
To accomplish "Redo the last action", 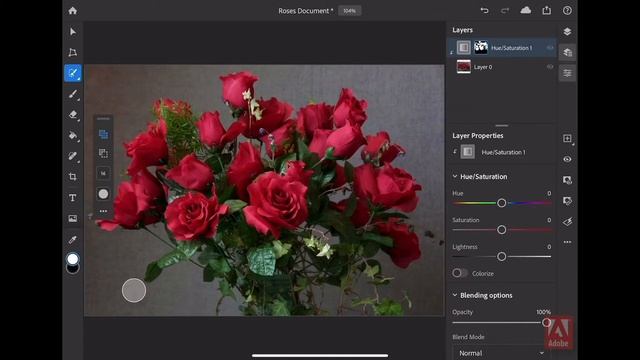I will coord(505,11).
